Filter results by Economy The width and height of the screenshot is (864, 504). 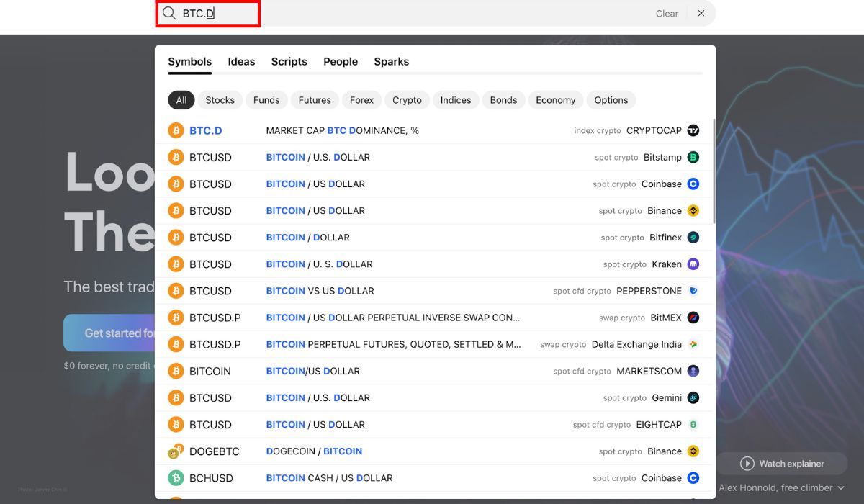(556, 100)
